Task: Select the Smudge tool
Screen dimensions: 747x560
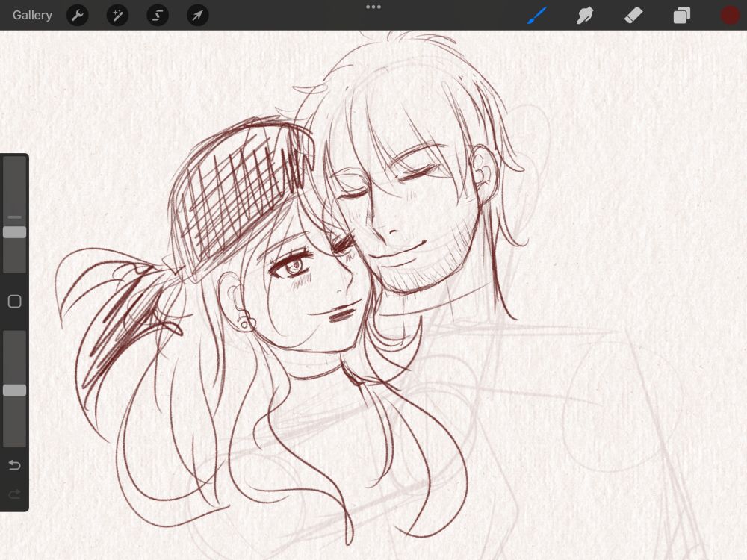Action: (x=585, y=15)
